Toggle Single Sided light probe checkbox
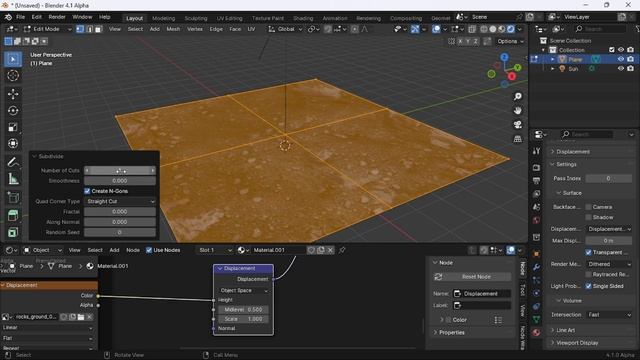The height and width of the screenshot is (360, 640). [589, 286]
